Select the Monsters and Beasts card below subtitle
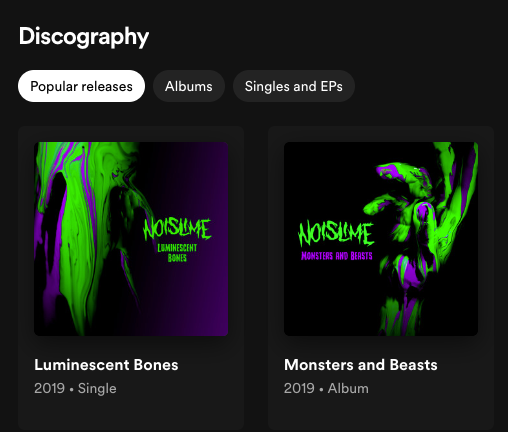Image resolution: width=508 pixels, height=432 pixels. (x=381, y=413)
